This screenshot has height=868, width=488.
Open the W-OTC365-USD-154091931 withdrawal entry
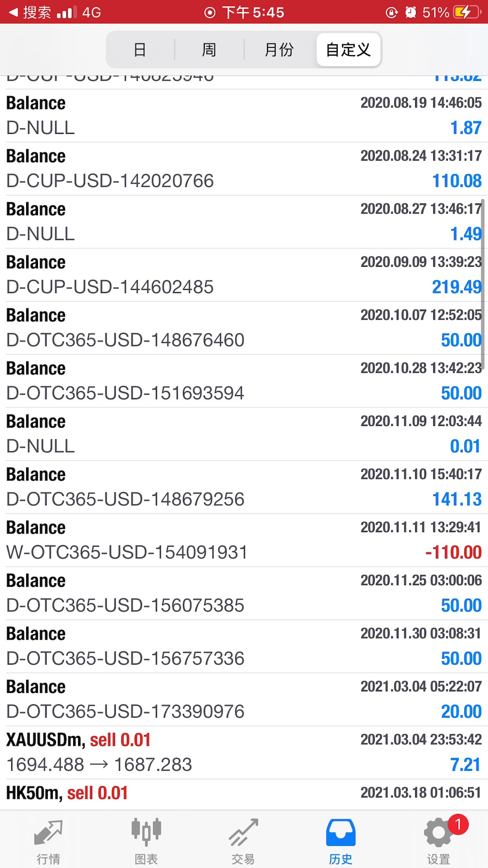tap(244, 540)
